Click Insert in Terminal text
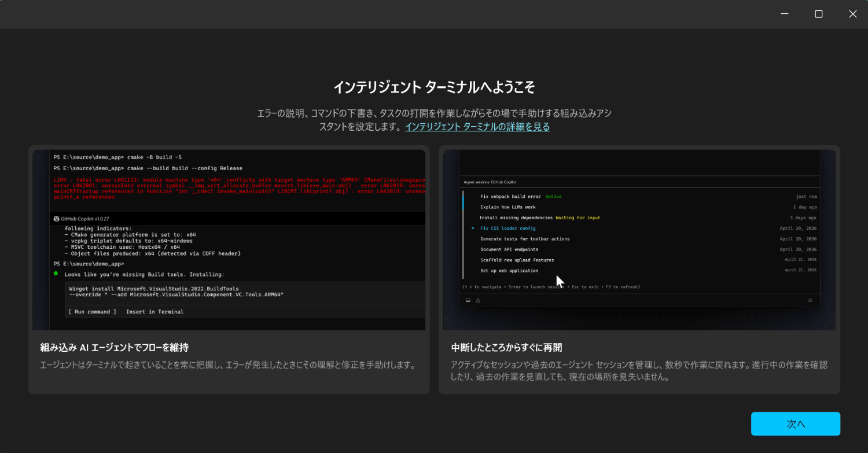 (x=155, y=312)
